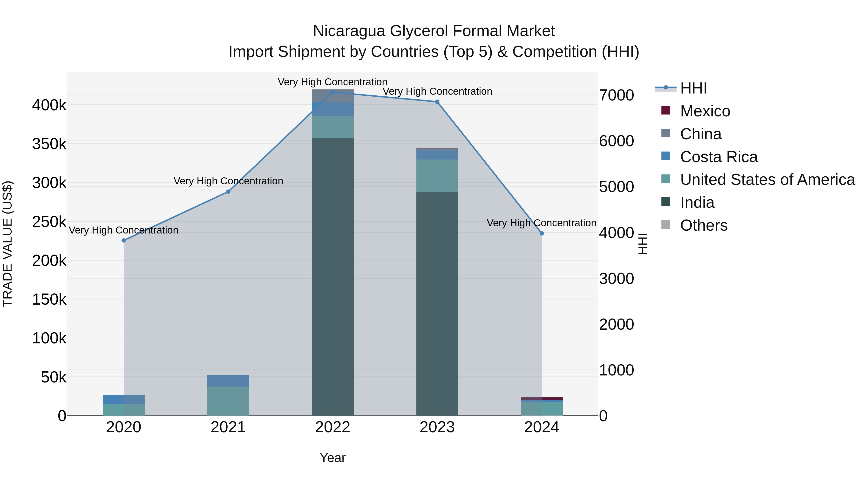868x488 pixels.
Task: Click 'Very High Concentration' annotation above 2023
Action: [x=437, y=92]
